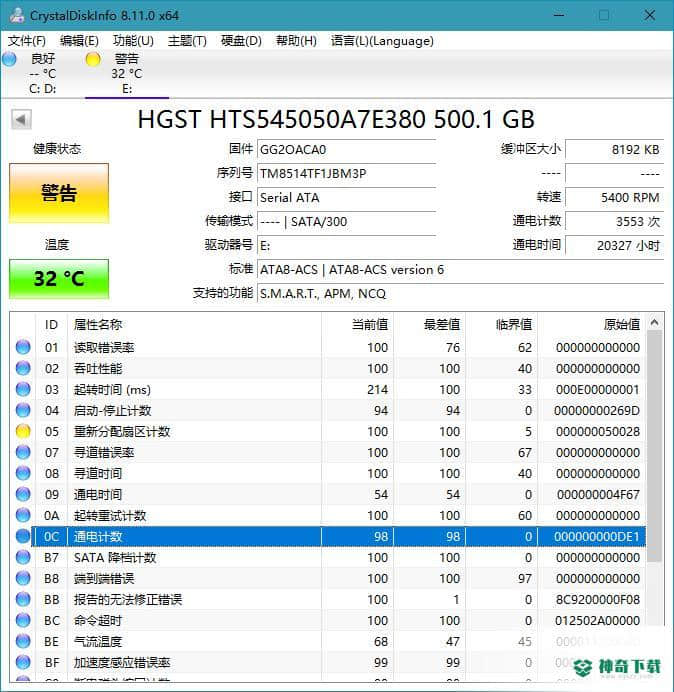Viewport: 674px width, 692px height.
Task: Click scroll up arrow of attribute list
Action: pyautogui.click(x=655, y=323)
